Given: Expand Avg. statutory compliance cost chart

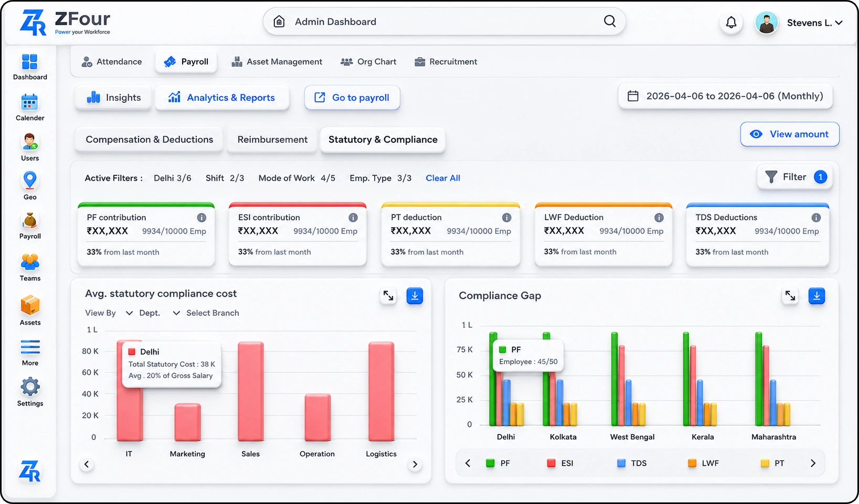Looking at the screenshot, I should tap(388, 296).
